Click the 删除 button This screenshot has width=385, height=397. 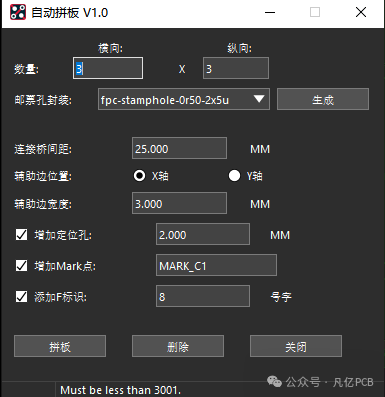coord(178,346)
